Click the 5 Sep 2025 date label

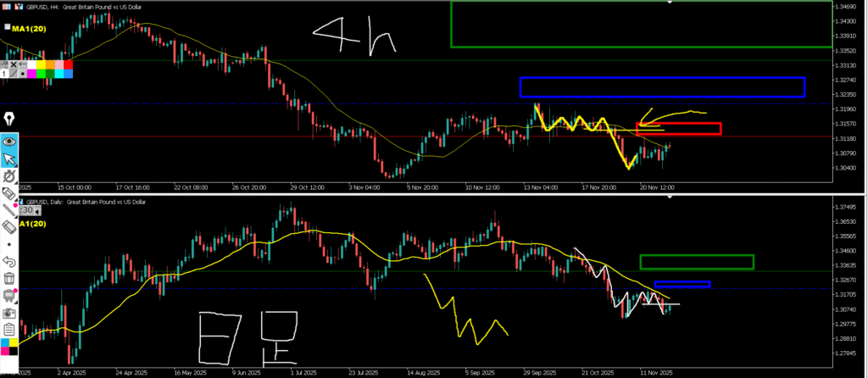click(x=479, y=372)
